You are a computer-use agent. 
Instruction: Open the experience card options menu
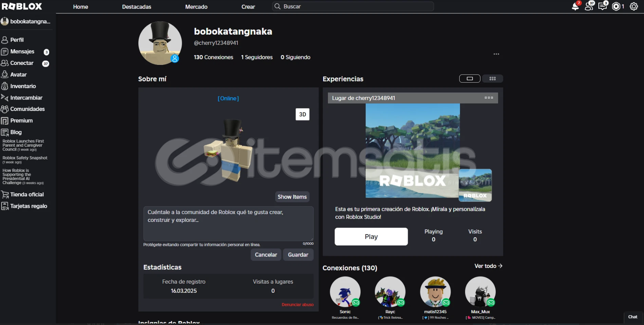click(x=489, y=98)
